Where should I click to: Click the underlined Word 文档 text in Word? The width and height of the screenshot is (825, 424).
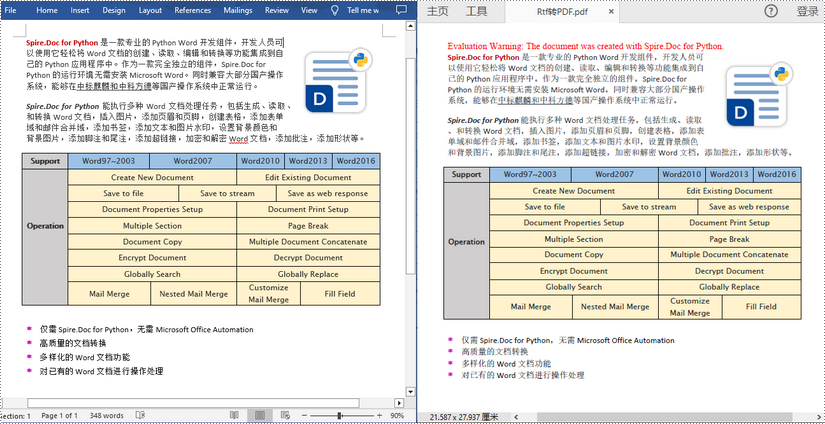pyautogui.click(x=249, y=139)
